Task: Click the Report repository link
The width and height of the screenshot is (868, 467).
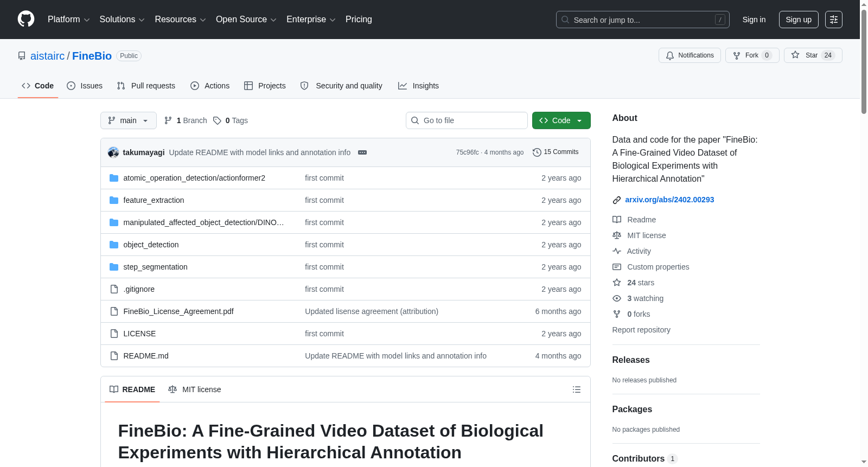Action: click(x=641, y=330)
